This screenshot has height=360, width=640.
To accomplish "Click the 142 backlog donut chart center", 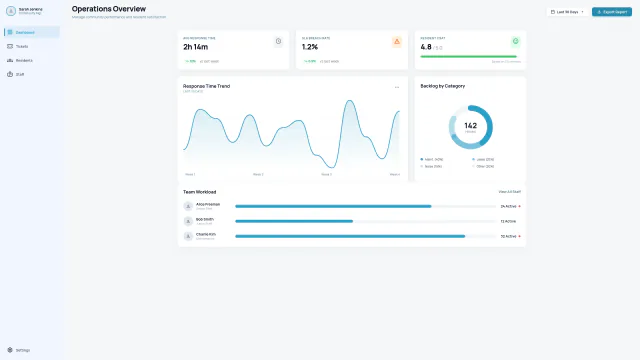I will (x=471, y=127).
